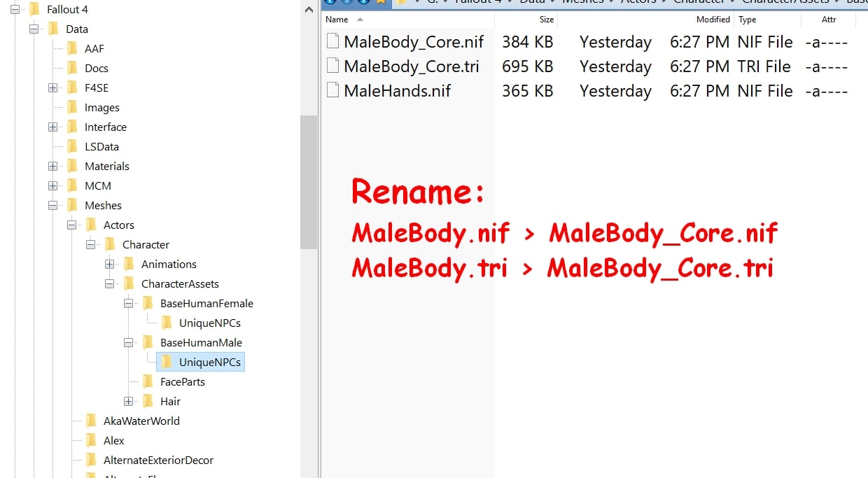
Task: Click the MaleBody_Core.nif file icon
Action: coord(332,42)
